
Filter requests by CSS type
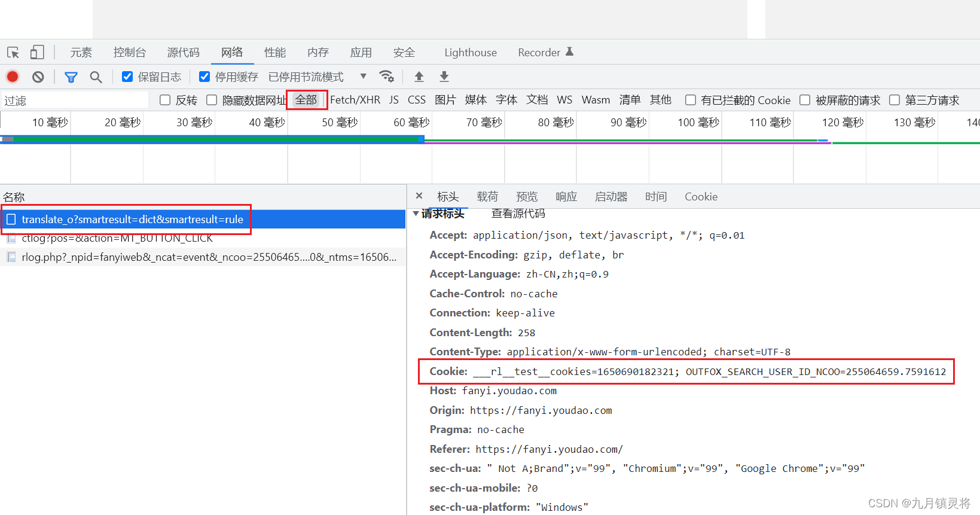coord(417,100)
